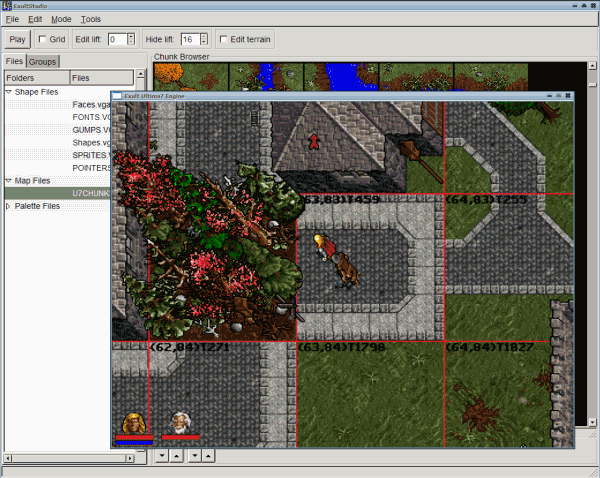The height and width of the screenshot is (478, 600).
Task: Decrease Edit lift with the down spinner arrow
Action: pyautogui.click(x=131, y=42)
